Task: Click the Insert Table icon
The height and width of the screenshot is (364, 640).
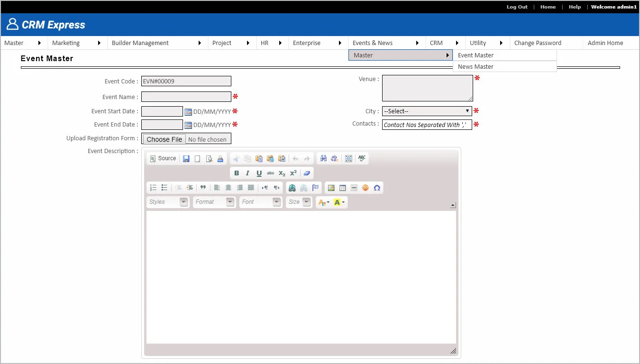Action: coord(343,188)
